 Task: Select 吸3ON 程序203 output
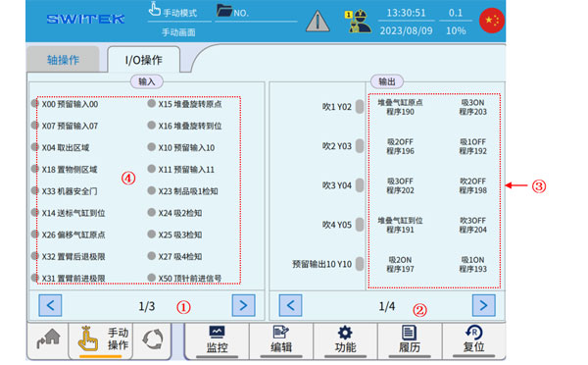coord(473,107)
